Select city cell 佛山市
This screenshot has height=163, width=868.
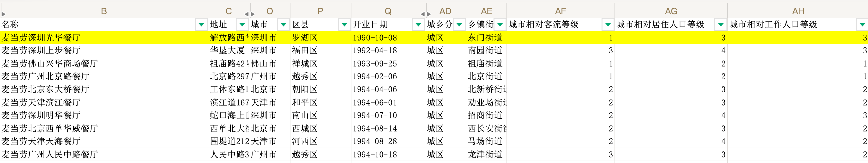click(270, 63)
